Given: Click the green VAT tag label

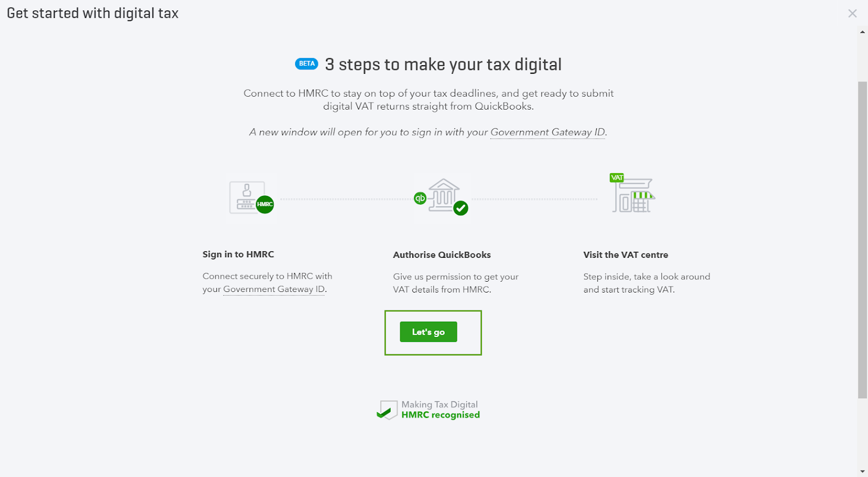Looking at the screenshot, I should coord(617,177).
